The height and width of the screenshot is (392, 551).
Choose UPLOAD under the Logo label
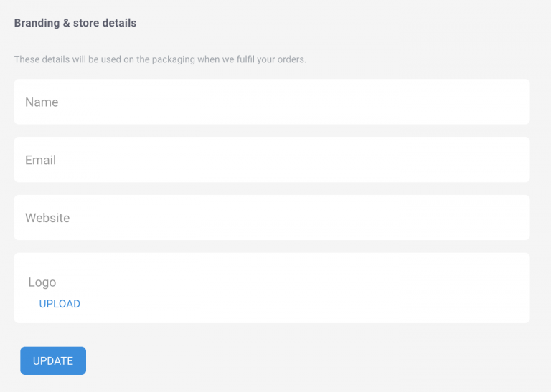[60, 304]
